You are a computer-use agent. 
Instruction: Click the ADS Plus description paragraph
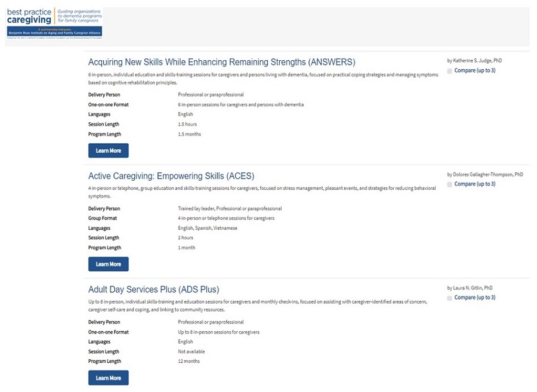(x=257, y=305)
